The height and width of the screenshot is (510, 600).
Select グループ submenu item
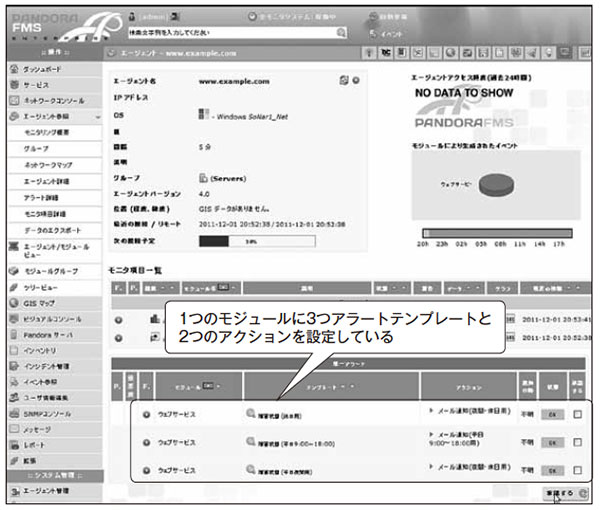coord(36,148)
